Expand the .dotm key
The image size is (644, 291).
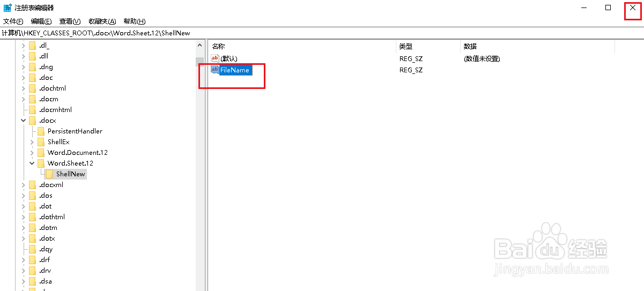[23, 228]
